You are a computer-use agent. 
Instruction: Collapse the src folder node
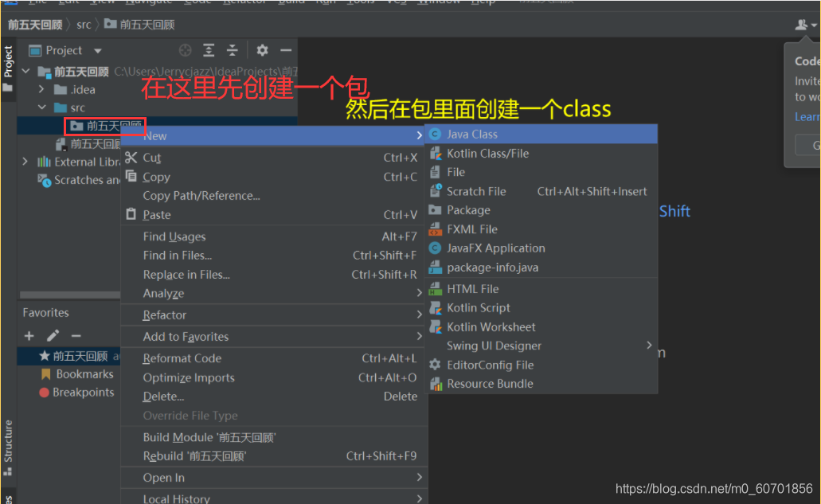click(x=42, y=107)
